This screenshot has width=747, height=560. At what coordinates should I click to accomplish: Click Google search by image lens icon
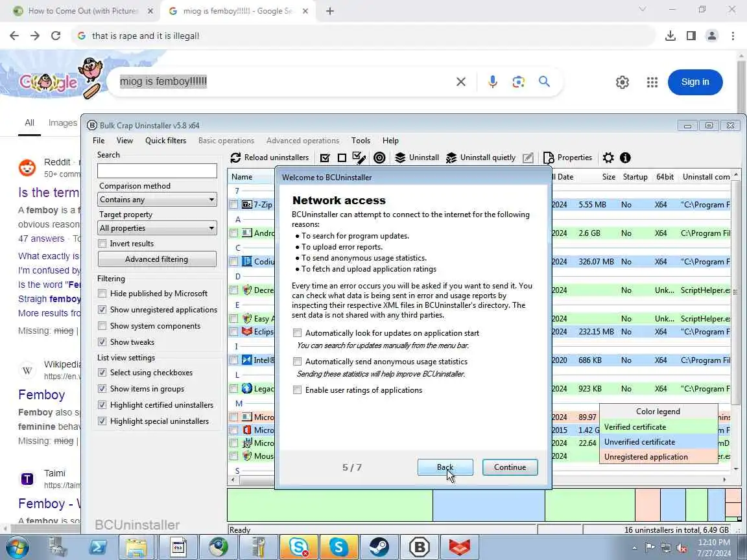coord(518,82)
